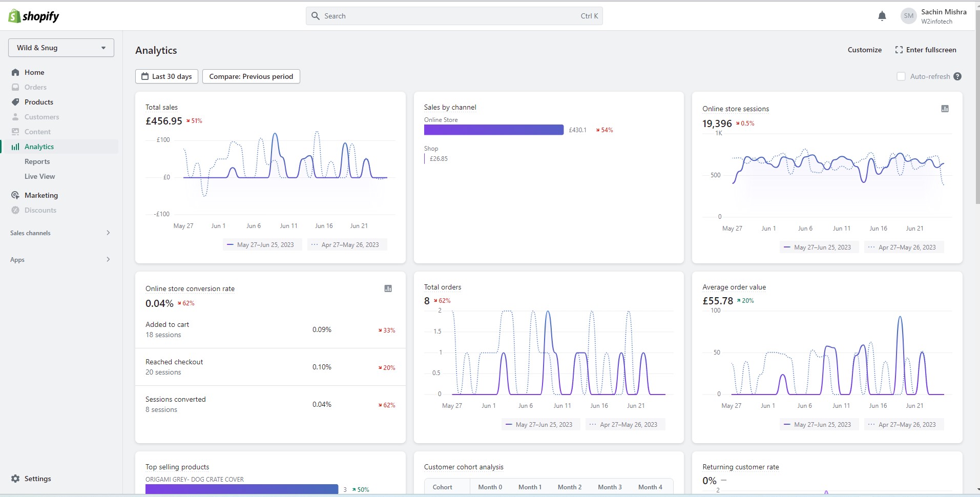
Task: Click the Home house icon
Action: (x=15, y=72)
